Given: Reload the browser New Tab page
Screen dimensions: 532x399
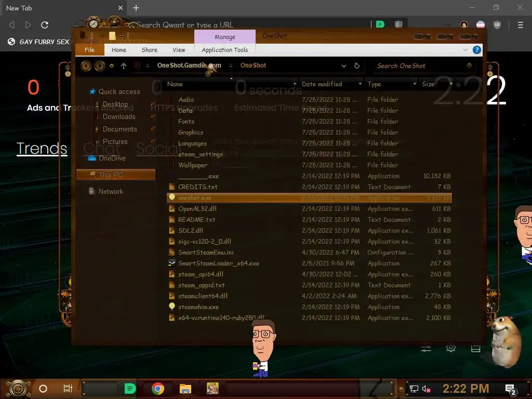Looking at the screenshot, I should pyautogui.click(x=45, y=25).
